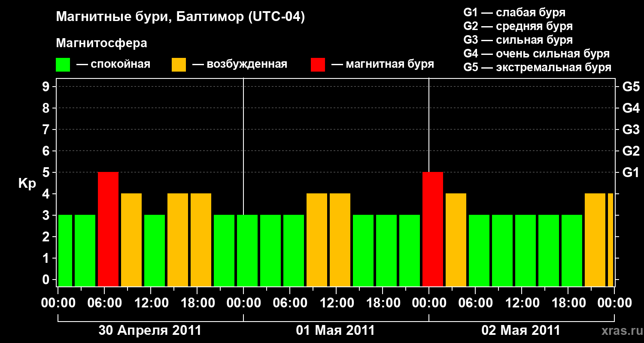Click the green bar above 06:00 on 02 May
The width and height of the screenshot is (644, 343).
[479, 250]
